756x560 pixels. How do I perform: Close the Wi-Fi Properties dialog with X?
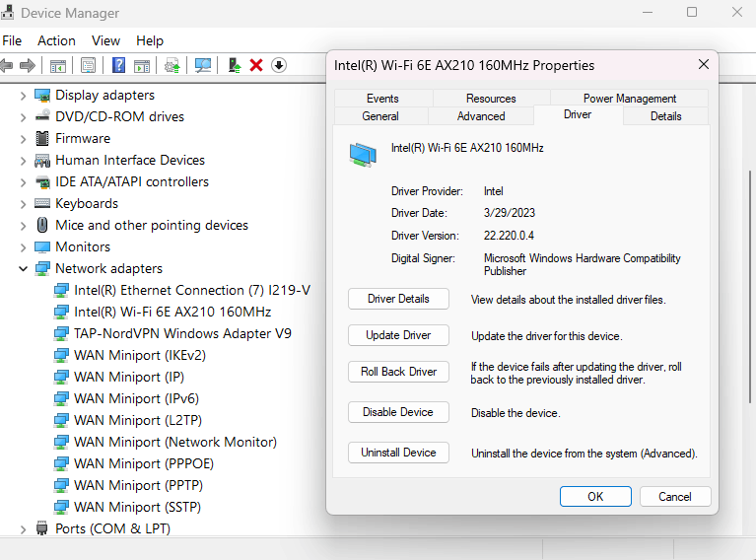tap(704, 65)
